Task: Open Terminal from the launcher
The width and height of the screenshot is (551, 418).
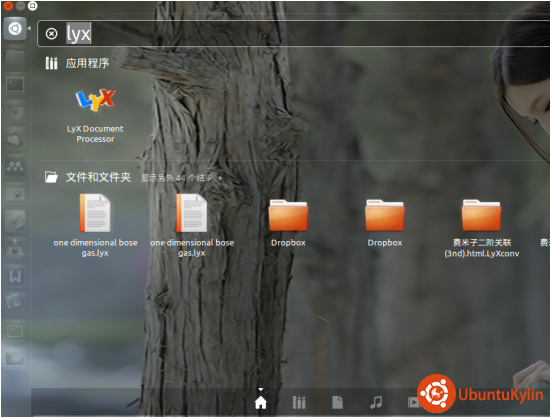Action: [15, 84]
